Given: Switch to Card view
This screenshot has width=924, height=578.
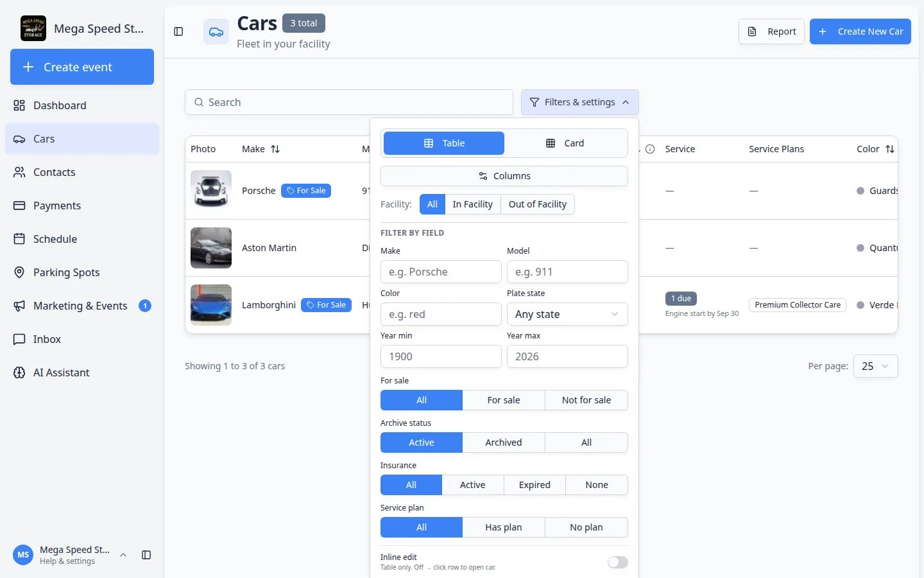Looking at the screenshot, I should coord(565,143).
